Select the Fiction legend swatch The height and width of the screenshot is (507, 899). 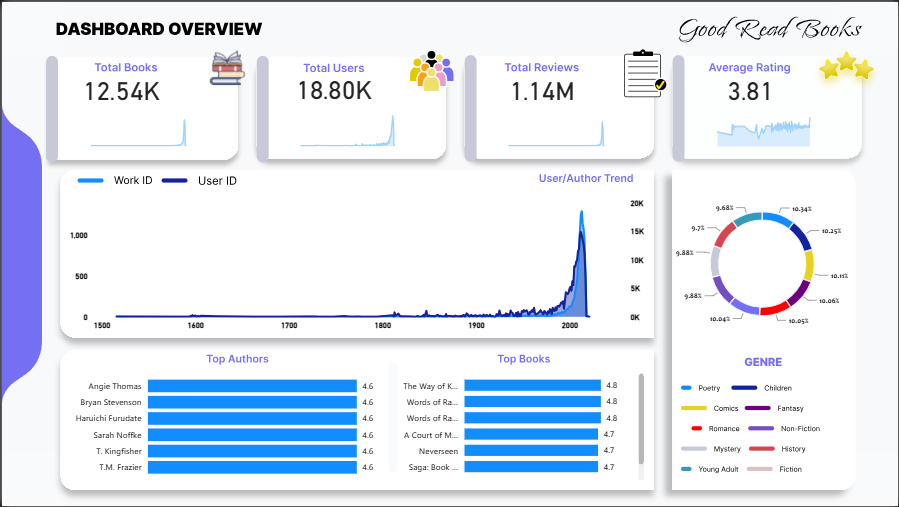pyautogui.click(x=760, y=469)
